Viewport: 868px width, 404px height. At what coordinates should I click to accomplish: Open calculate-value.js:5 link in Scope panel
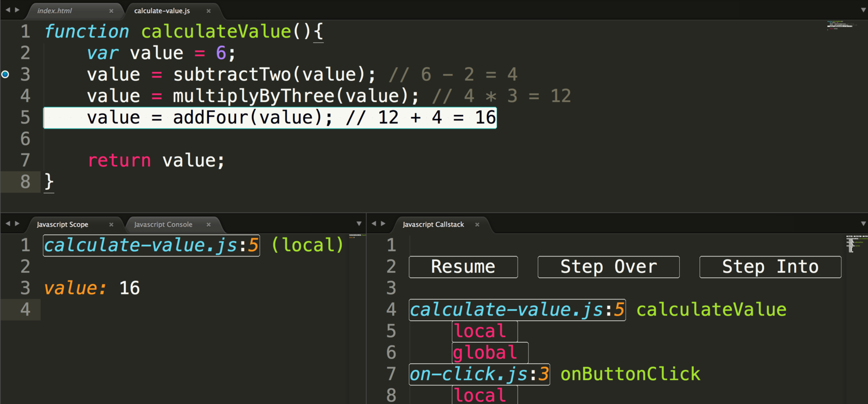(151, 245)
